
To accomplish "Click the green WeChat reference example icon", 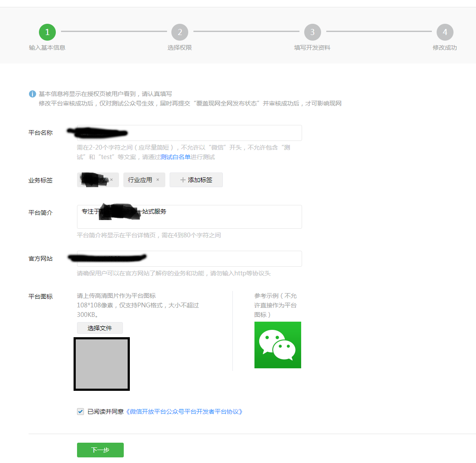I will pyautogui.click(x=277, y=345).
